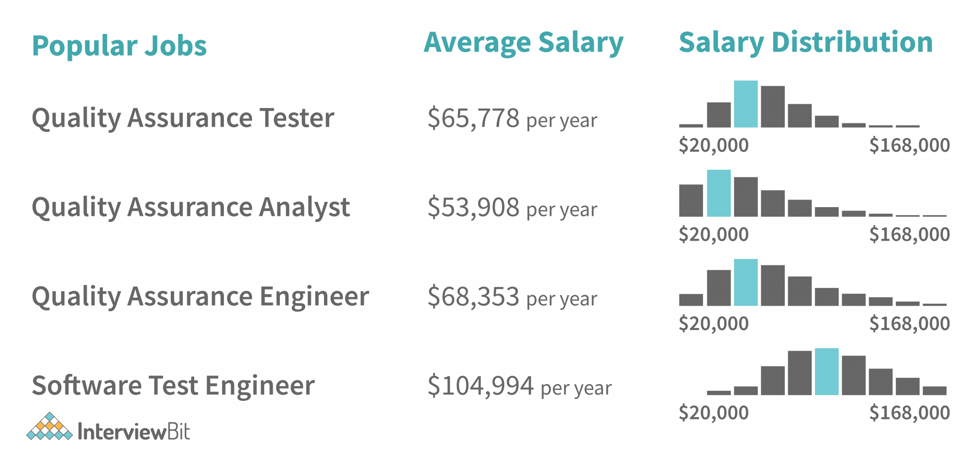Image resolution: width=980 pixels, height=465 pixels.
Task: Click $20,000 label under Tester histogram
Action: (713, 145)
